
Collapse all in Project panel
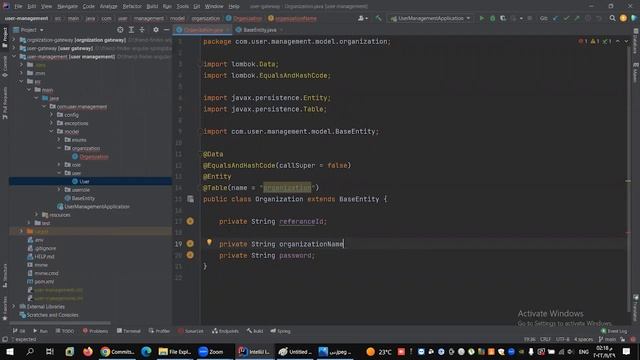click(142, 30)
